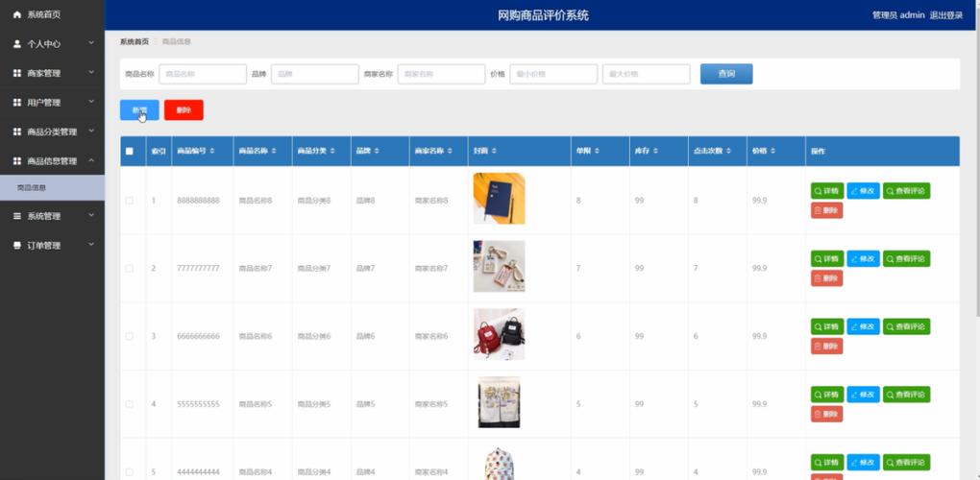
Task: Click the grid icon beside 商家管理
Action: pyautogui.click(x=17, y=74)
